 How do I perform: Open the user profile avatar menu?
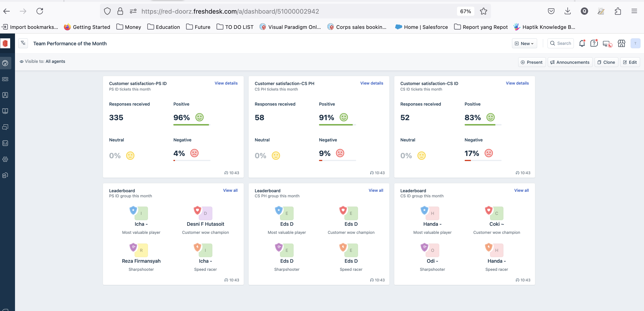tap(635, 43)
